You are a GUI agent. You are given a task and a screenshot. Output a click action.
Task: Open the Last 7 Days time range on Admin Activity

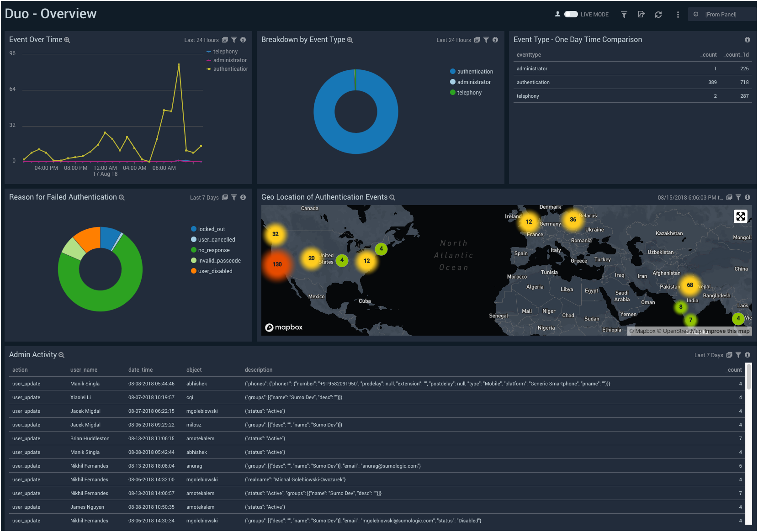[x=709, y=355]
